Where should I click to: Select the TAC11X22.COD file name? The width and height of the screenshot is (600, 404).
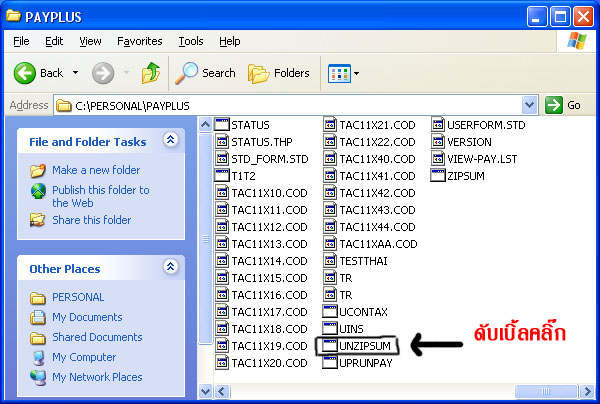tap(377, 142)
